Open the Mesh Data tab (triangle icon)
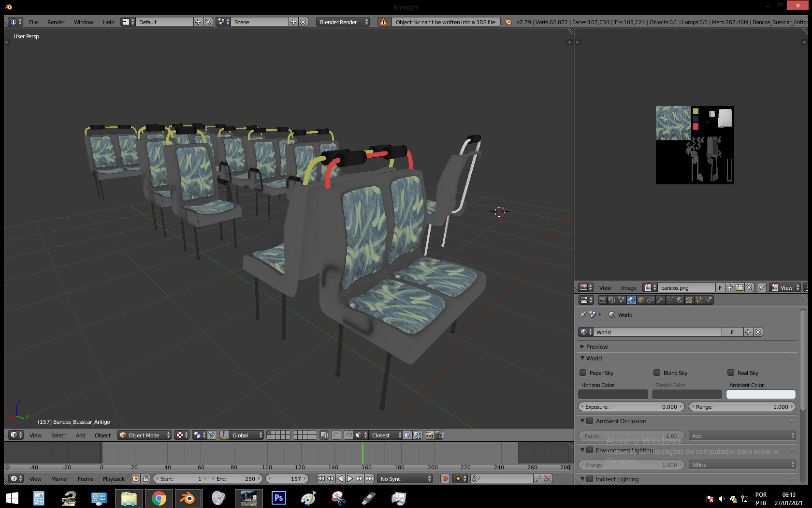This screenshot has width=812, height=508. pyautogui.click(x=670, y=300)
